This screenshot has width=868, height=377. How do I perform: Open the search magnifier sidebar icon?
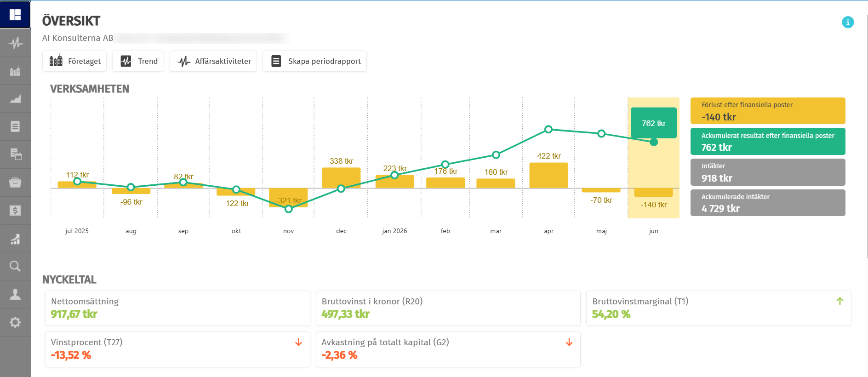[15, 266]
